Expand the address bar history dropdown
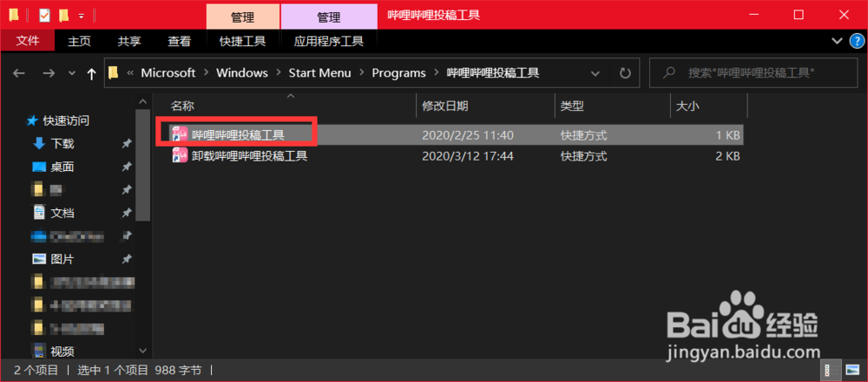This screenshot has height=382, width=868. coord(595,73)
